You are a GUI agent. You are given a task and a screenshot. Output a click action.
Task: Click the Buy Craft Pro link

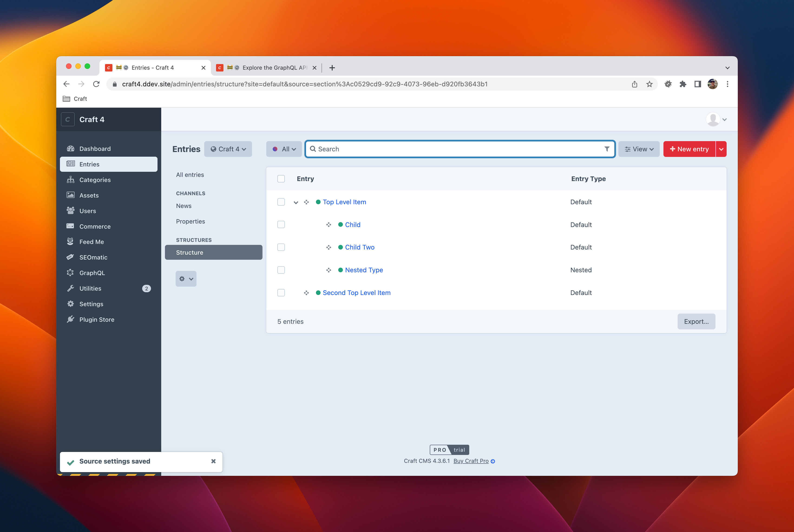pos(471,461)
